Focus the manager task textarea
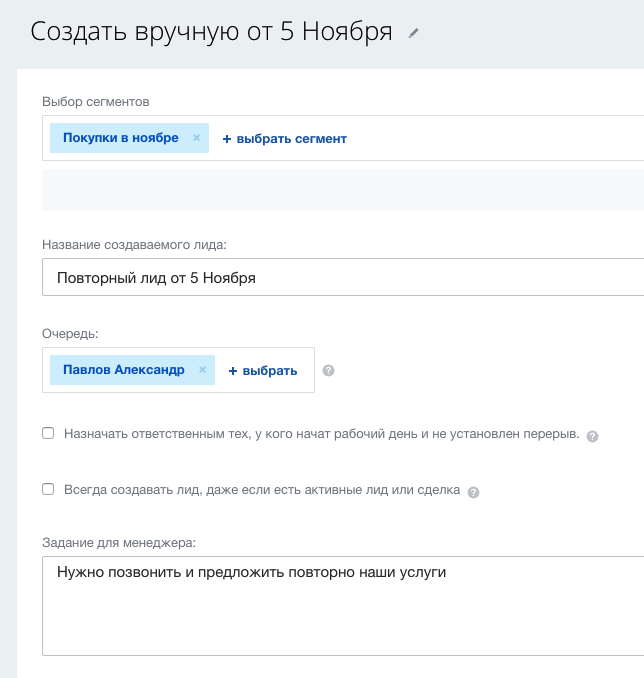 click(x=343, y=606)
